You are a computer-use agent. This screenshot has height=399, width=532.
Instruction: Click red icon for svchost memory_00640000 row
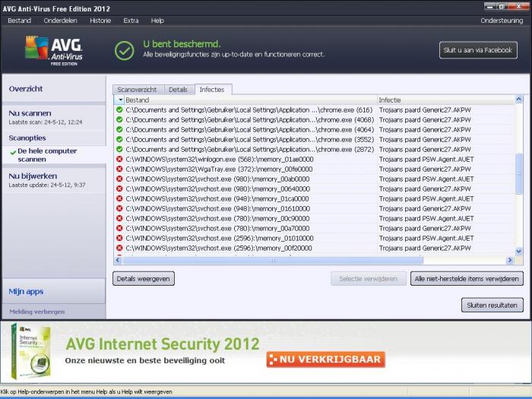pos(119,188)
